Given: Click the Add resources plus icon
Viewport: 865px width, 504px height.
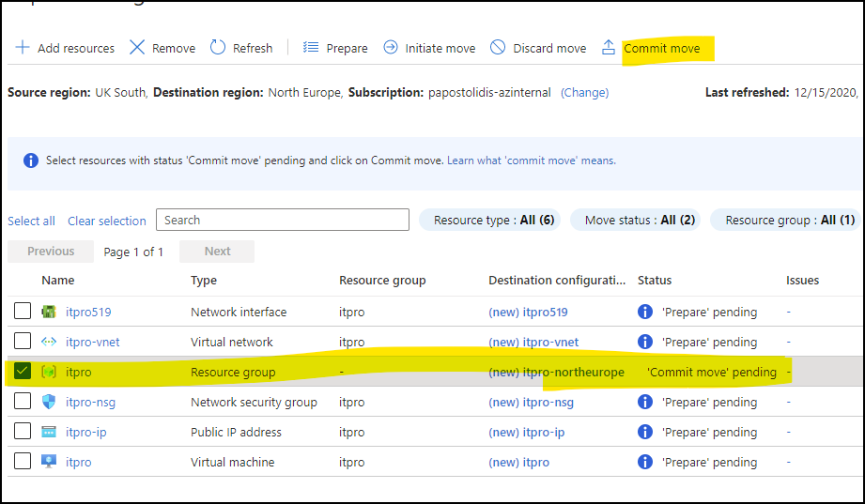Looking at the screenshot, I should click(23, 48).
